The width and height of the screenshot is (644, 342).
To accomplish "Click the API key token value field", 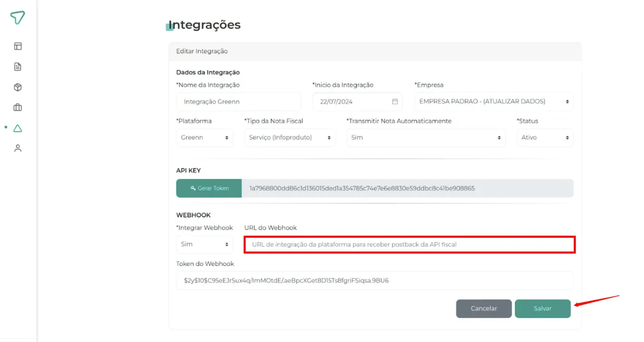I will (408, 188).
